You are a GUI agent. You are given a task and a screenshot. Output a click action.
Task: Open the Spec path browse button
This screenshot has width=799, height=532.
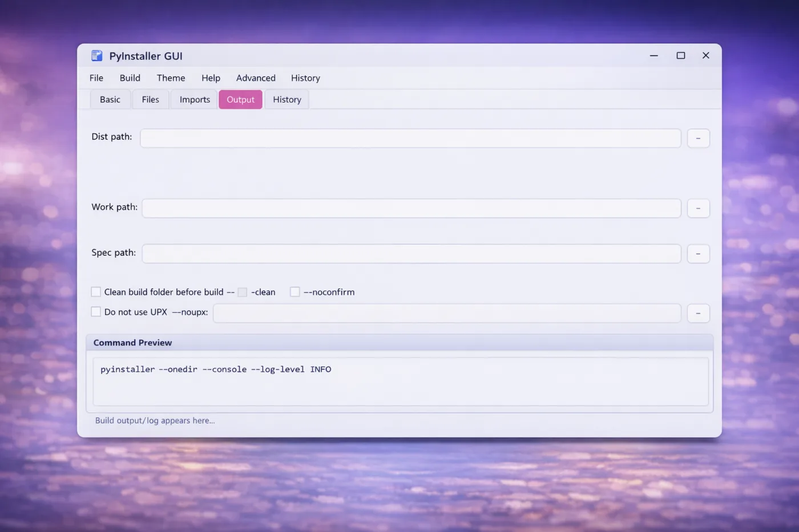[x=698, y=254]
